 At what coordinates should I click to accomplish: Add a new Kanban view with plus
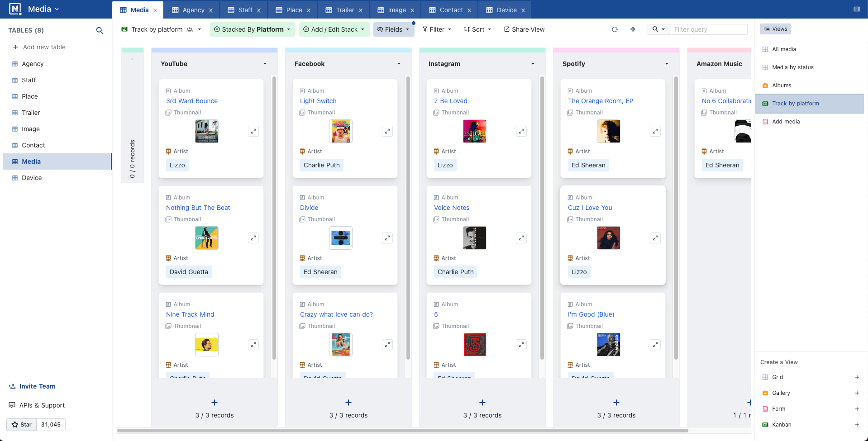pos(857,425)
